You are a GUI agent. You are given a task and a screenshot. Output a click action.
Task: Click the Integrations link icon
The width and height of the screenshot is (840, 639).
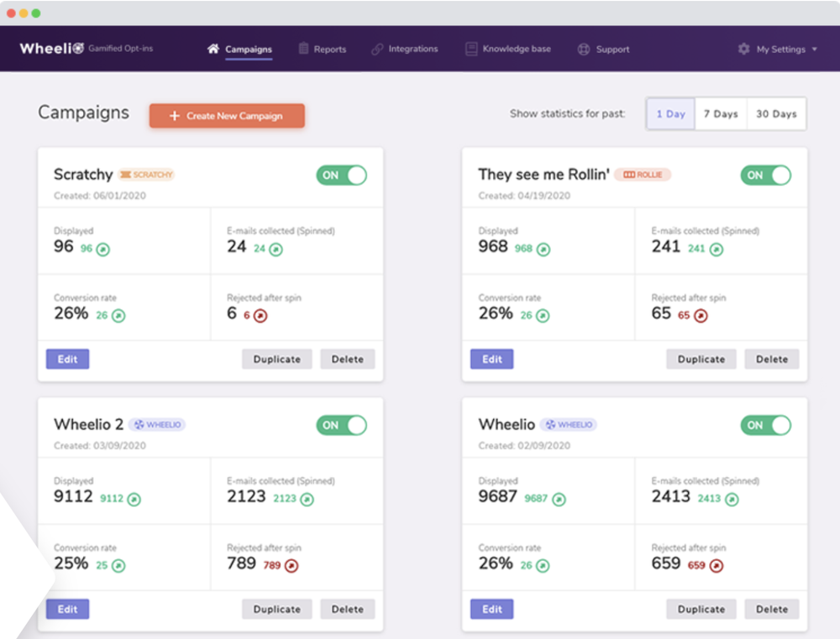(377, 49)
